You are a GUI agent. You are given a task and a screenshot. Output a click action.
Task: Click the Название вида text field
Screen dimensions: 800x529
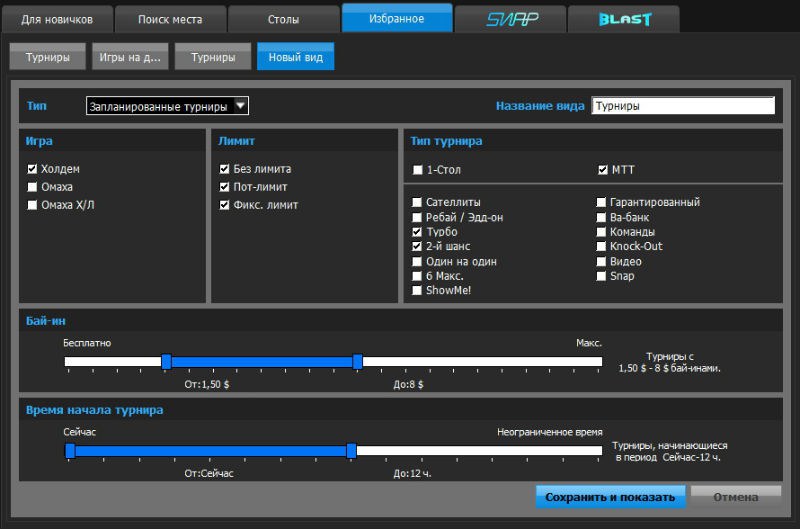click(x=683, y=106)
